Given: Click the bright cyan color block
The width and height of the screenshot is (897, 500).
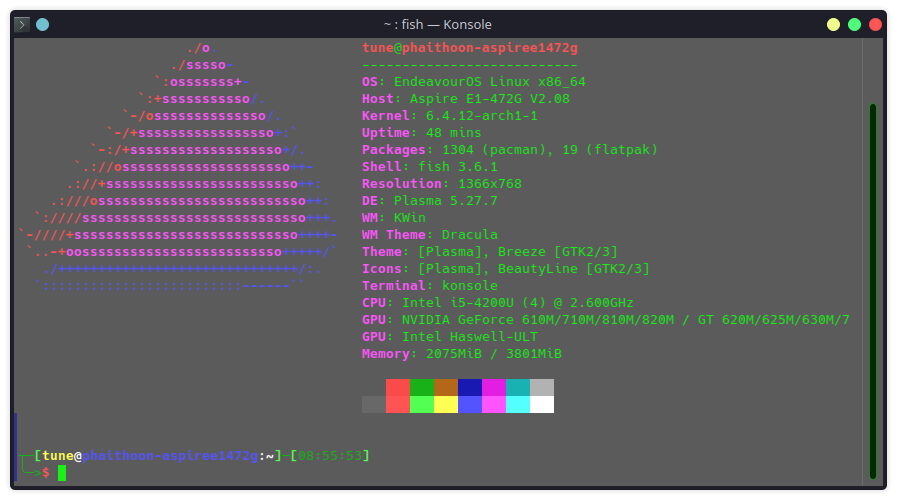Looking at the screenshot, I should click(518, 404).
